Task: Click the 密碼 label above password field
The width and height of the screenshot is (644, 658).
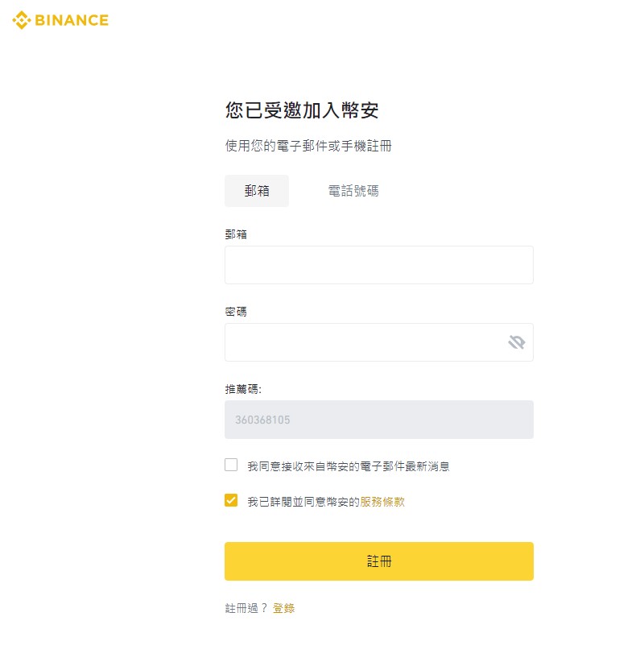Action: tap(236, 312)
